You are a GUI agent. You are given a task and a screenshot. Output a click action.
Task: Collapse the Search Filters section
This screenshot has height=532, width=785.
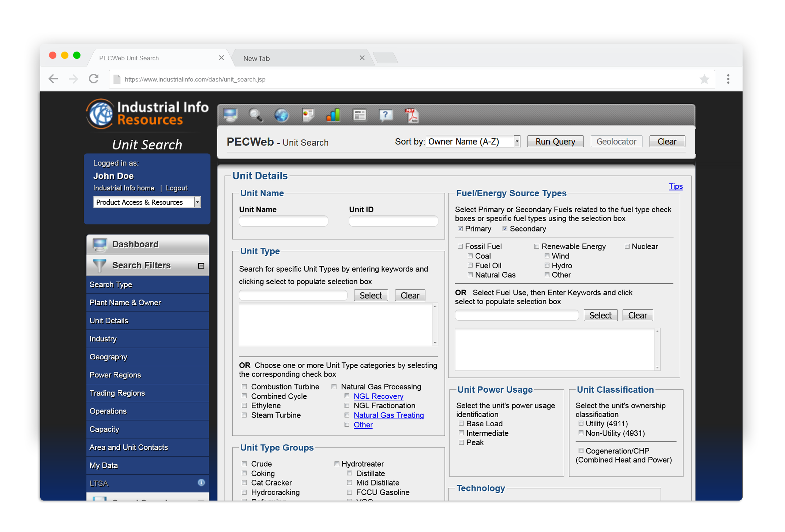pyautogui.click(x=201, y=266)
